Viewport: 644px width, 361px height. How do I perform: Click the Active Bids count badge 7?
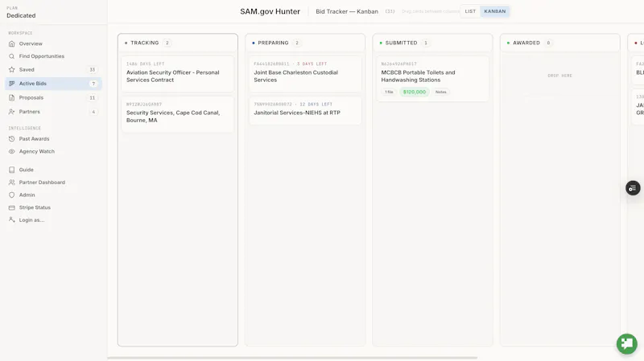(x=93, y=84)
